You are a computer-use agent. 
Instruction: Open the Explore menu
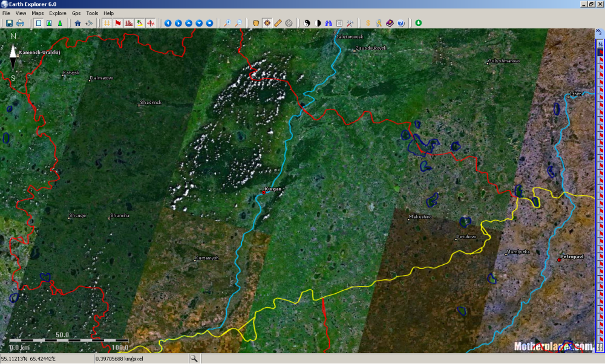coord(58,13)
